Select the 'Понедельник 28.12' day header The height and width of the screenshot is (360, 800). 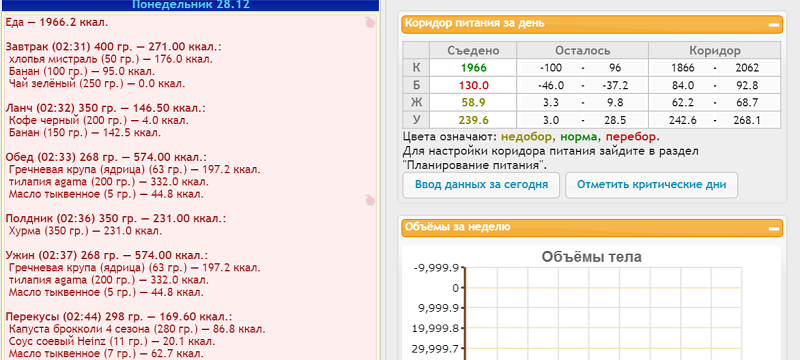[191, 5]
